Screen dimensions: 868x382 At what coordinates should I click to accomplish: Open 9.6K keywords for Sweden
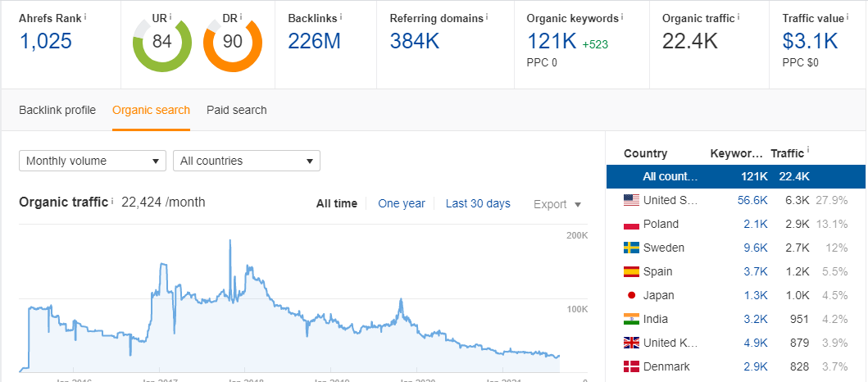tap(756, 248)
